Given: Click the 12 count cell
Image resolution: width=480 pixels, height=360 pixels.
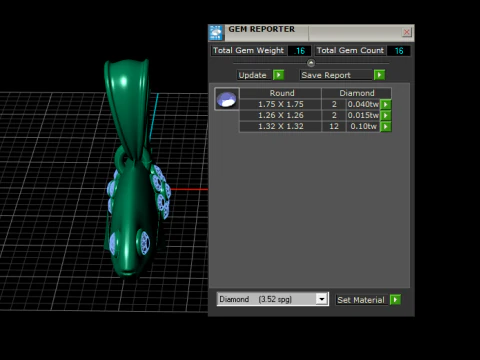Looking at the screenshot, I should tap(334, 126).
